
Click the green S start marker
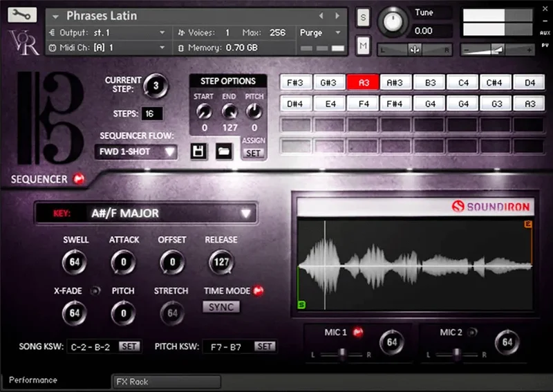[301, 304]
